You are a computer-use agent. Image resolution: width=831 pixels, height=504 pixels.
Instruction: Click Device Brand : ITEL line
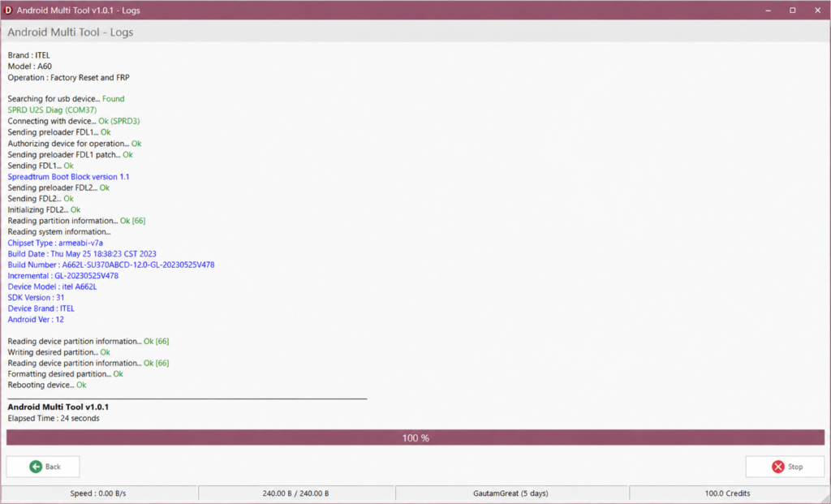tap(41, 308)
